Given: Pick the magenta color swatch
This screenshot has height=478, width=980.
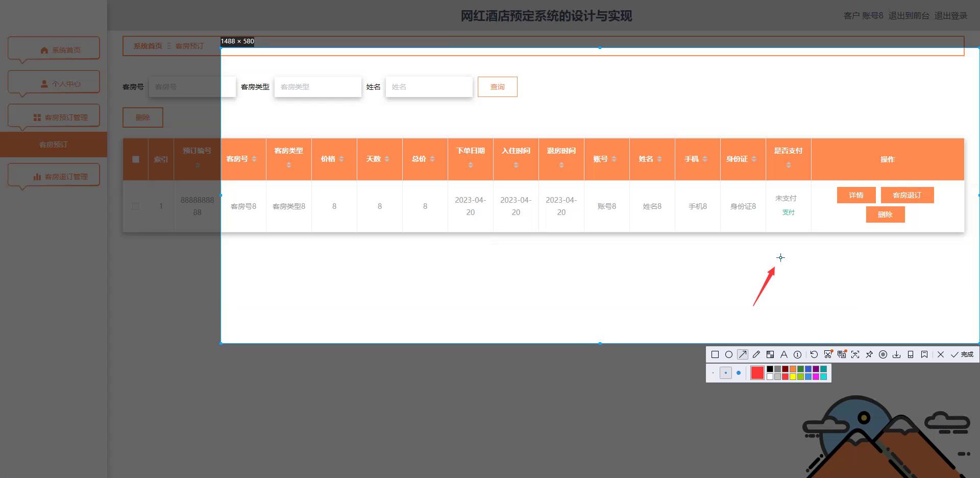Looking at the screenshot, I should [816, 376].
